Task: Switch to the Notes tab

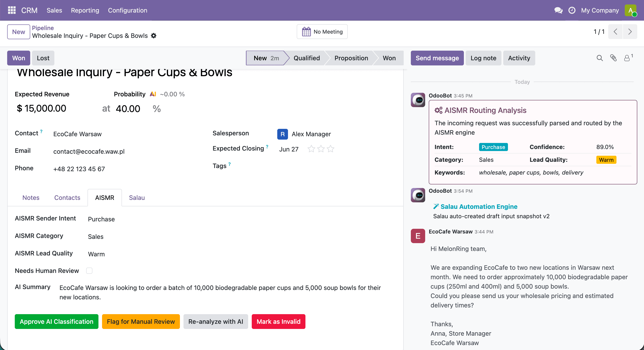Action: tap(31, 198)
